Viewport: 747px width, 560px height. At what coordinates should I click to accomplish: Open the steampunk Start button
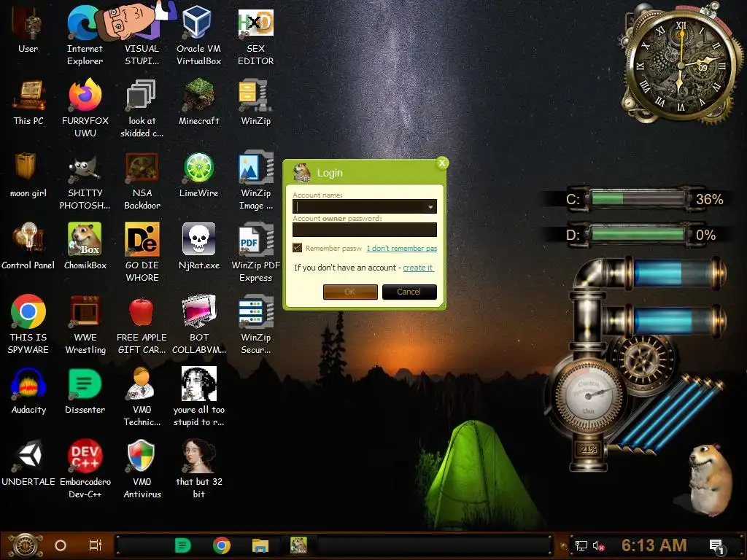click(x=26, y=545)
